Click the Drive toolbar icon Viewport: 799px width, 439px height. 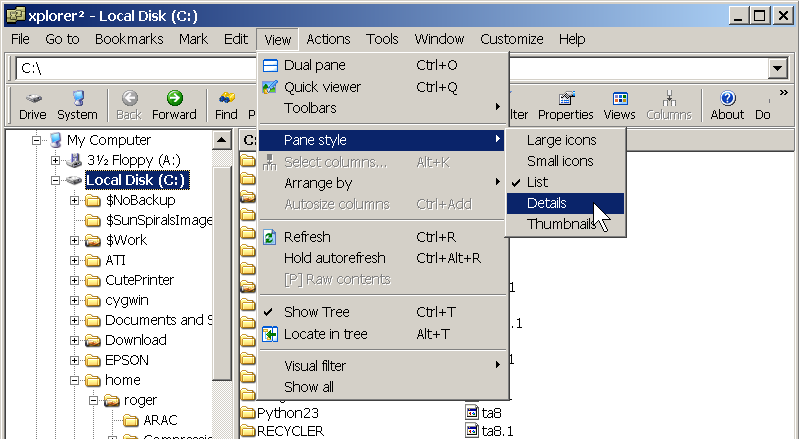click(x=33, y=105)
